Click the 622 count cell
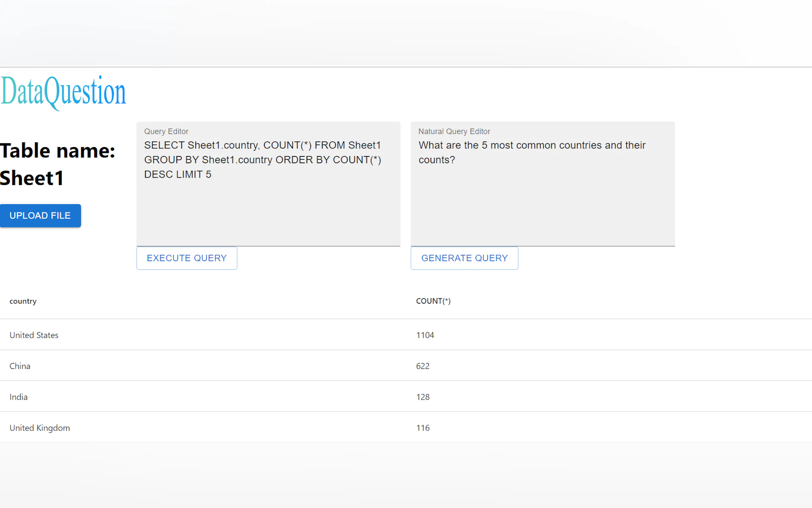This screenshot has width=812, height=508. point(423,366)
